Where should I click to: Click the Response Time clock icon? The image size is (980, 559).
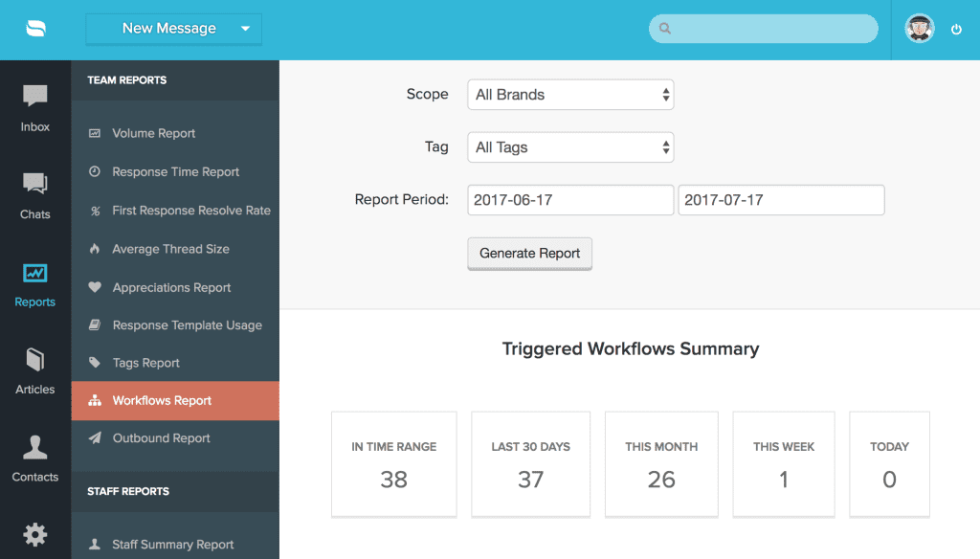pos(95,171)
